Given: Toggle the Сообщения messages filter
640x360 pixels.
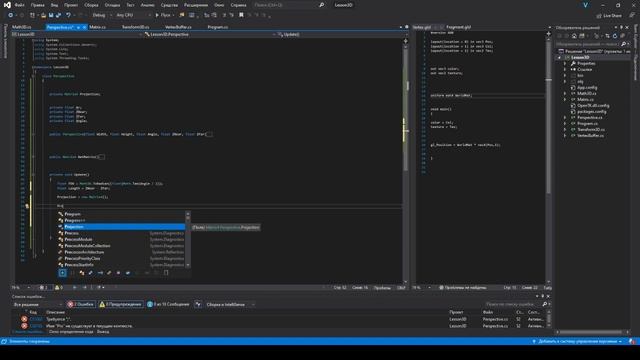Looking at the screenshot, I should 168,304.
